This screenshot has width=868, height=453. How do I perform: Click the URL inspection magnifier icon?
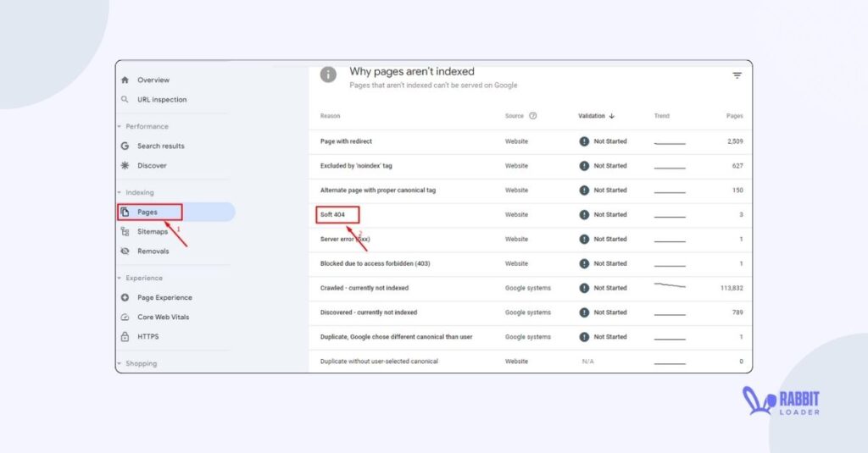tap(125, 100)
